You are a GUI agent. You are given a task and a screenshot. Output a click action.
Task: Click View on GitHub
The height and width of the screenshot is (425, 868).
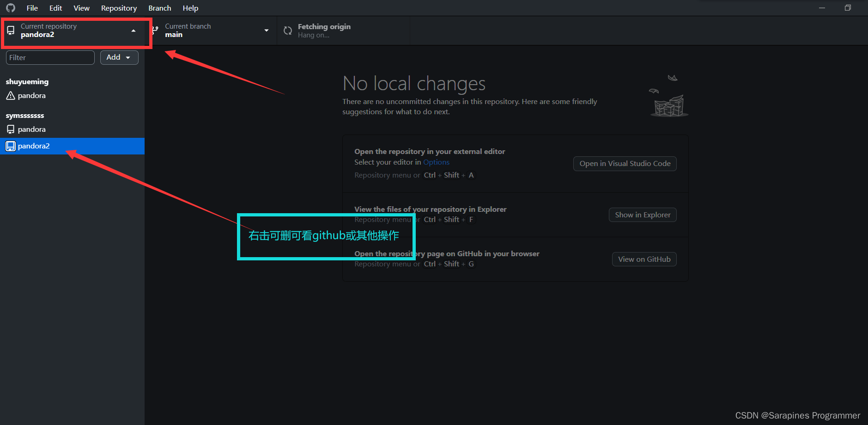pos(644,259)
